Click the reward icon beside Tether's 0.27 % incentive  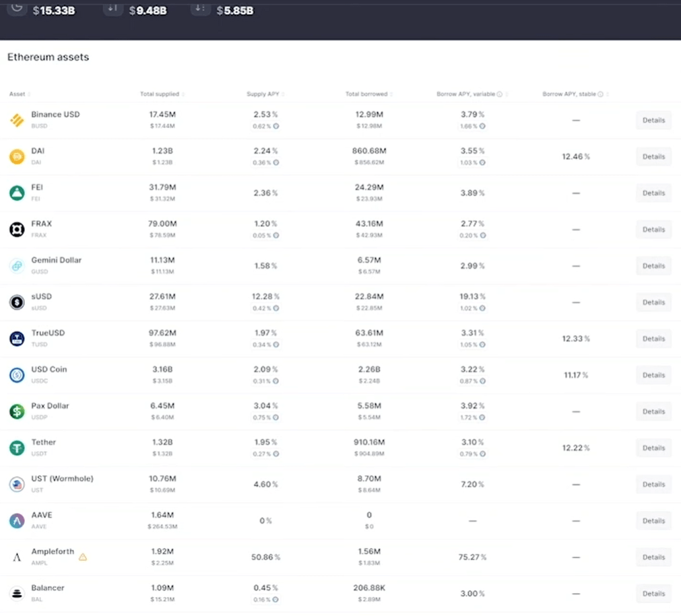coord(275,454)
